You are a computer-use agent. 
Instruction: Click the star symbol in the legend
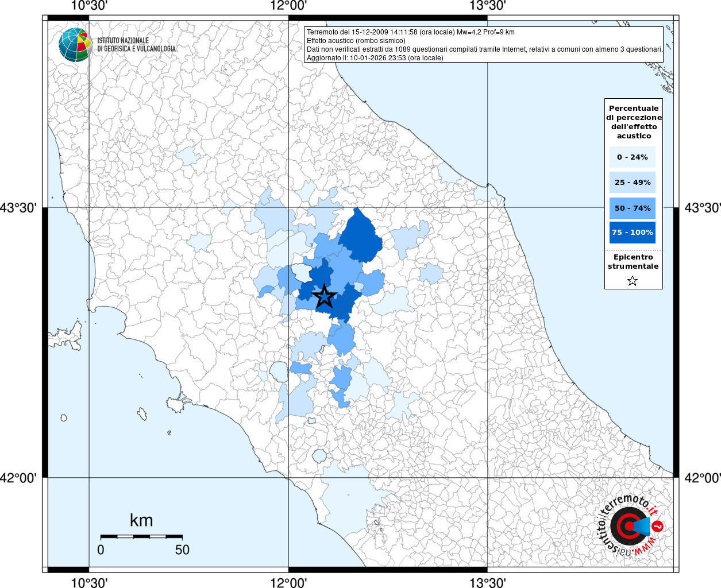(x=633, y=281)
